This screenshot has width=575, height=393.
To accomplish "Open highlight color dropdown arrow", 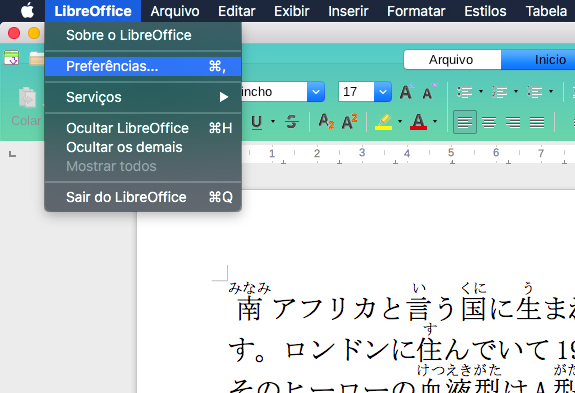I will 400,121.
